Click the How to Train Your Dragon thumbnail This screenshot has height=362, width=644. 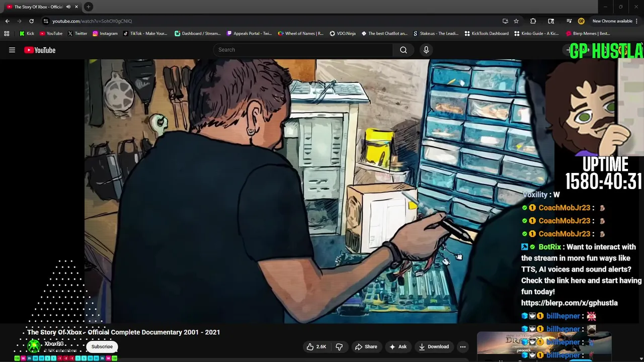coord(544,344)
